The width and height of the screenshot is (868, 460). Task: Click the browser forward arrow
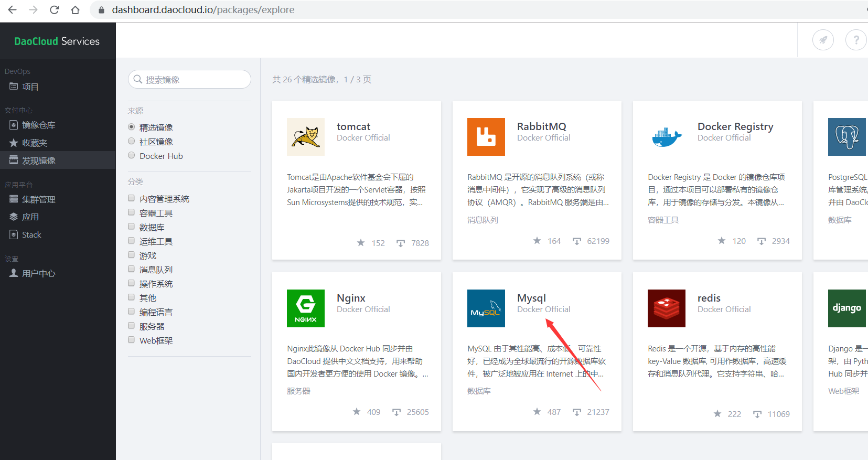tap(33, 10)
